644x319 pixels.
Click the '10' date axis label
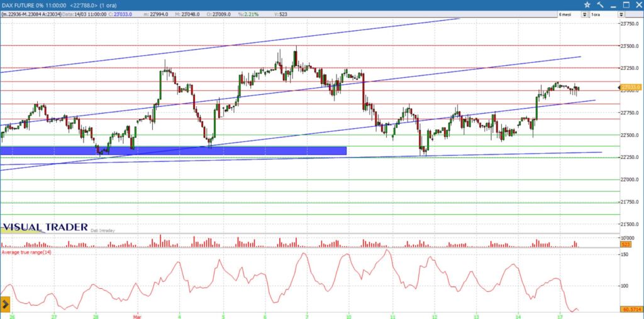[348, 317]
